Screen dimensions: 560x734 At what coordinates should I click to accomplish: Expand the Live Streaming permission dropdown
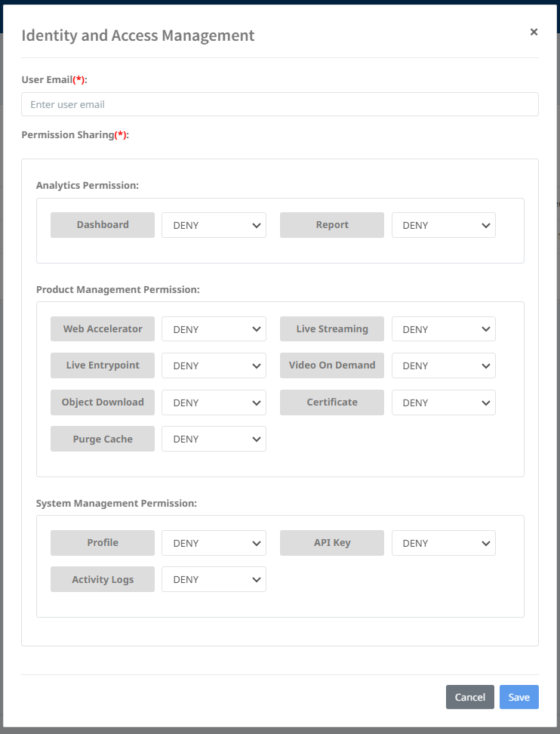pos(443,329)
